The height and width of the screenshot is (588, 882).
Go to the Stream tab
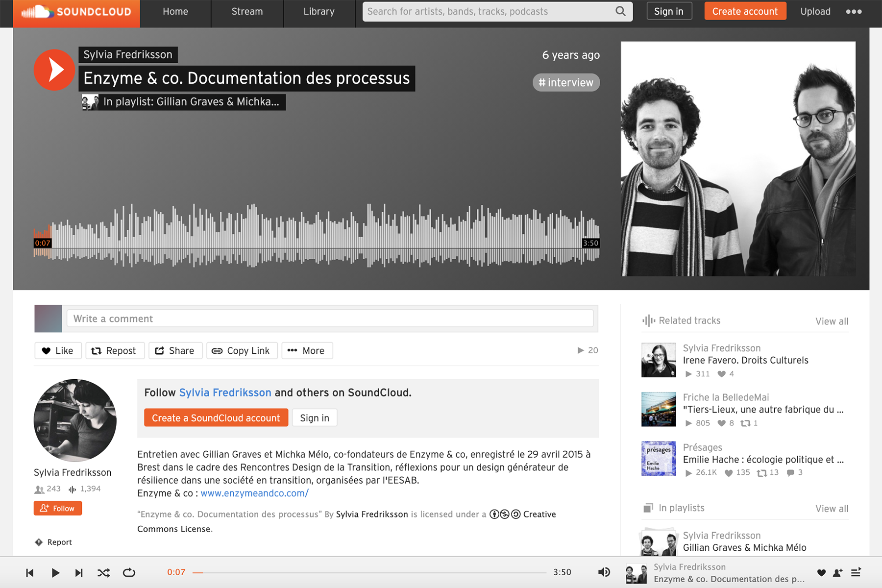[x=247, y=11]
